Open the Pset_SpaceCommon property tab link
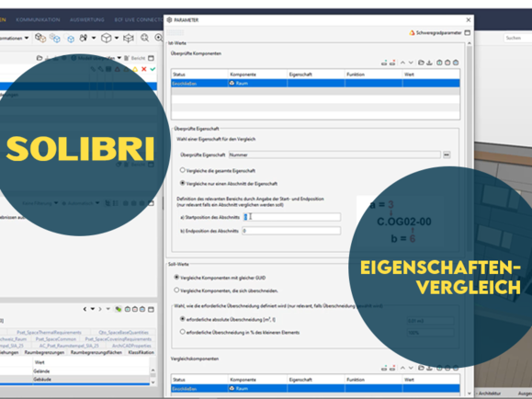532x399 pixels. click(x=56, y=339)
